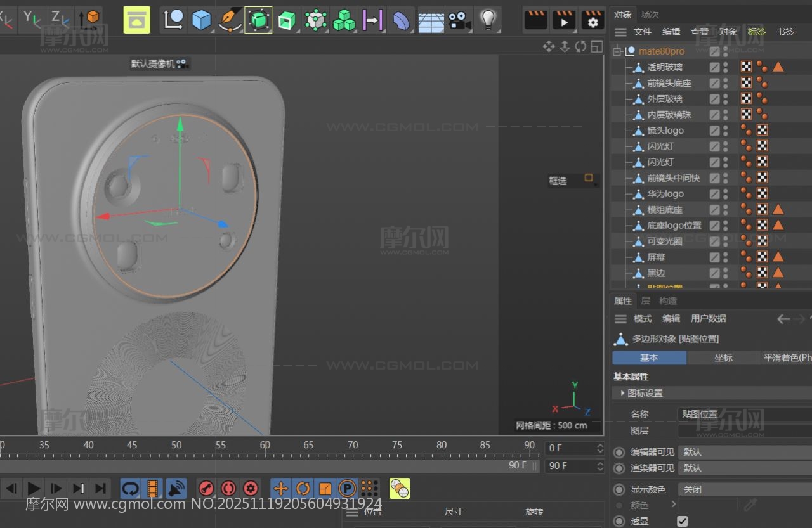Click the Record Active Objects keyframe button
Viewport: 812px width, 528px height.
[x=206, y=488]
